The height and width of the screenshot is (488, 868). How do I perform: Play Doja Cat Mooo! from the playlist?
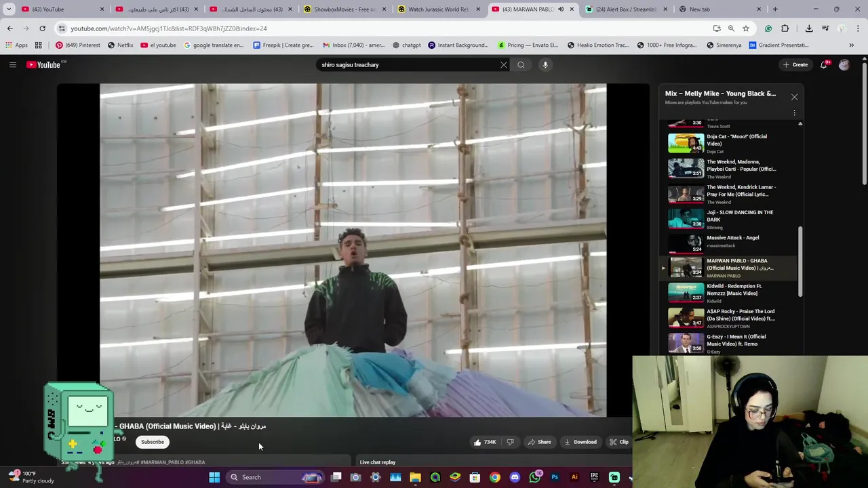[730, 143]
